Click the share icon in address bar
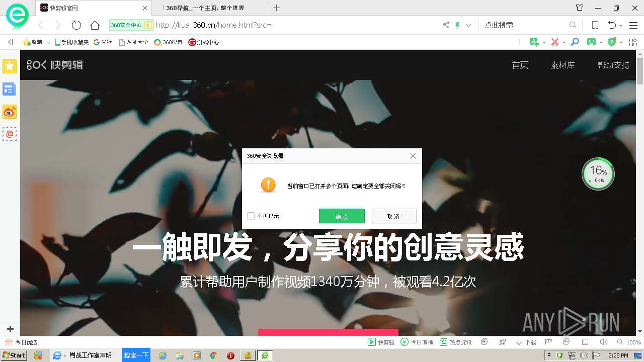 click(x=446, y=25)
